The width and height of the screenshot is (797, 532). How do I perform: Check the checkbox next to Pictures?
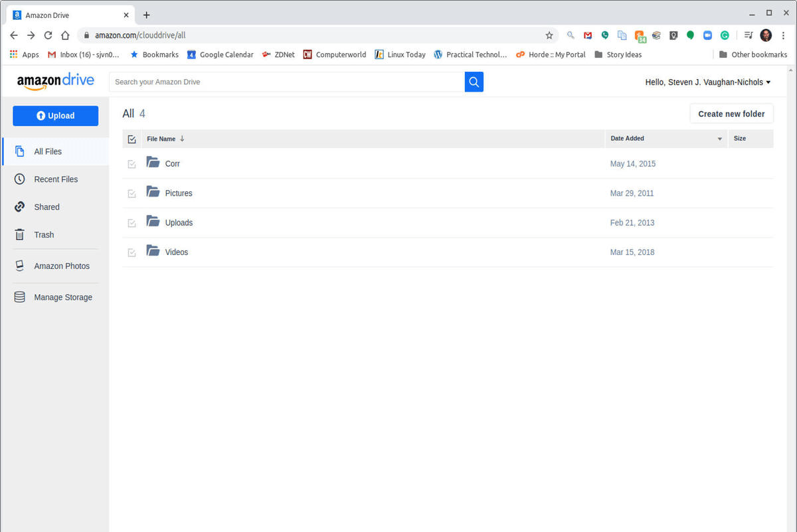click(x=132, y=193)
